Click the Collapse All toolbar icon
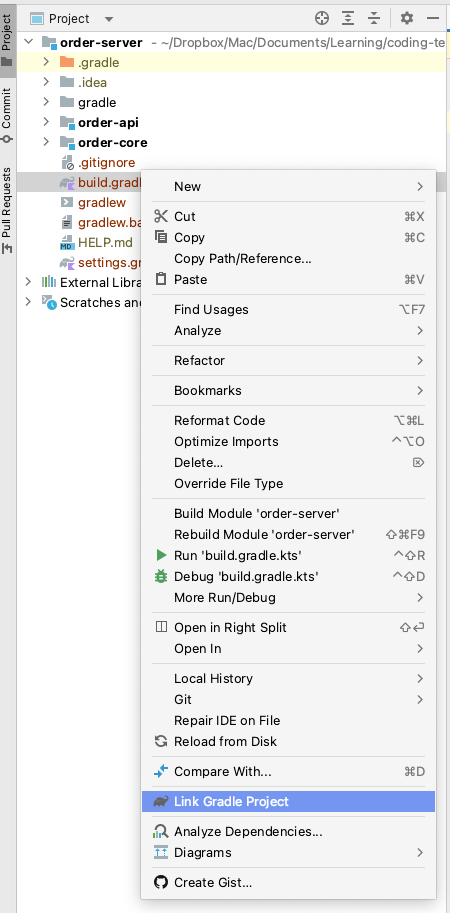The height and width of the screenshot is (913, 450). (x=374, y=19)
